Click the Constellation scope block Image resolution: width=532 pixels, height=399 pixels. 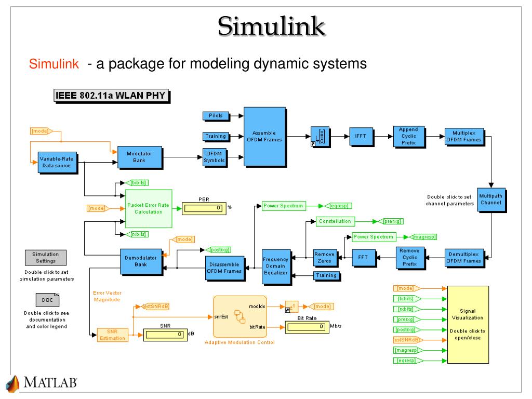pos(335,221)
